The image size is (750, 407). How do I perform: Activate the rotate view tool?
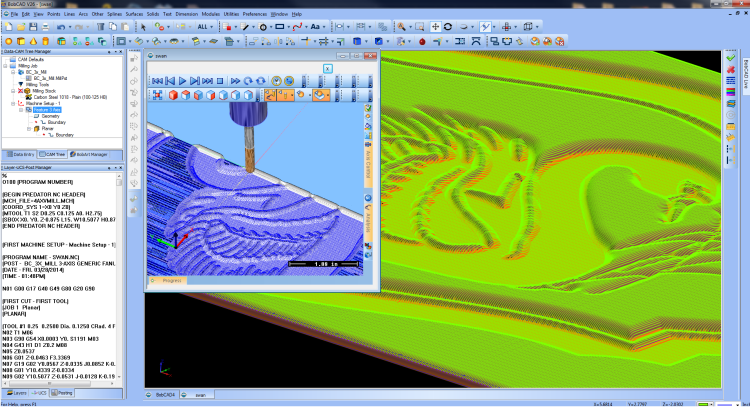448,27
